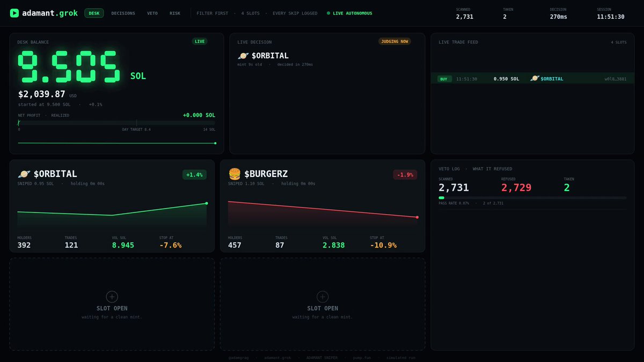This screenshot has width=644, height=362.
Task: Click the large 9.505 desk balance figure
Action: click(70, 68)
